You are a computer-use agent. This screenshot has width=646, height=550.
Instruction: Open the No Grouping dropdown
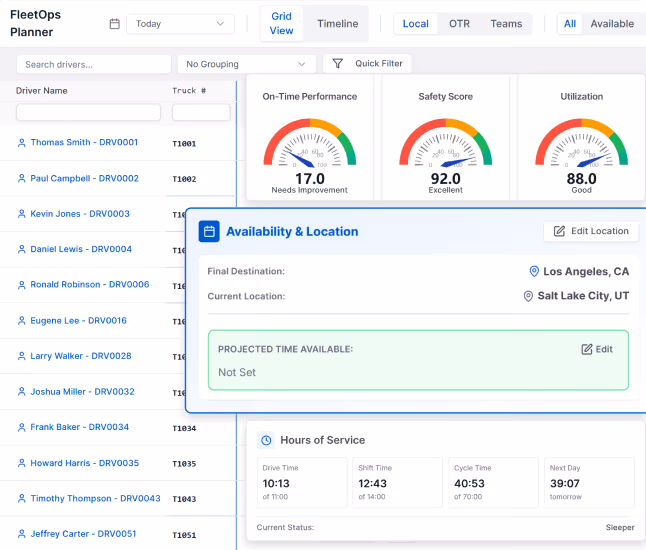(x=246, y=64)
